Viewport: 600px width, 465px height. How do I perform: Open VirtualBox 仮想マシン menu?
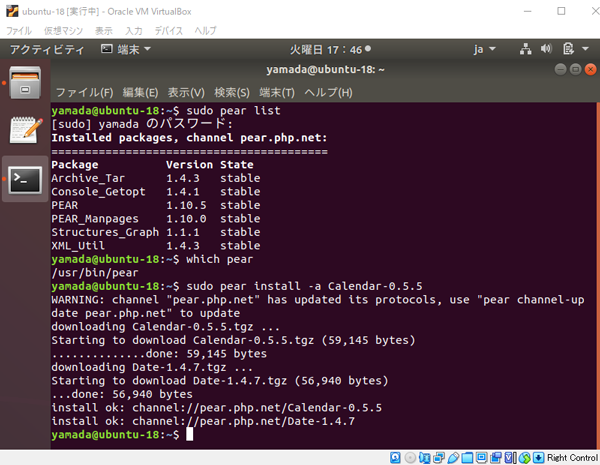tap(63, 31)
